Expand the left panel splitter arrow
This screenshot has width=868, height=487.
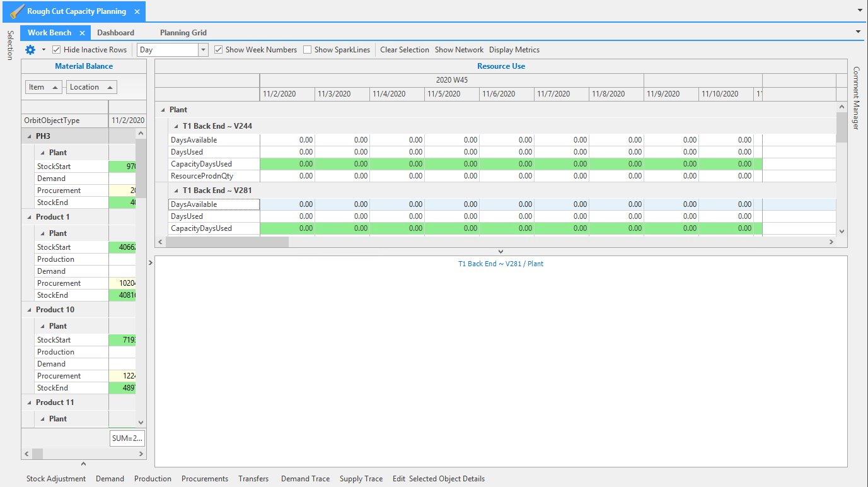tap(151, 262)
